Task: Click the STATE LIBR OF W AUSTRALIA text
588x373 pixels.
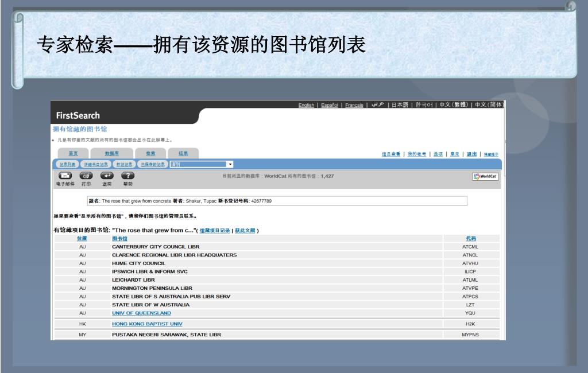Action: pyautogui.click(x=151, y=305)
